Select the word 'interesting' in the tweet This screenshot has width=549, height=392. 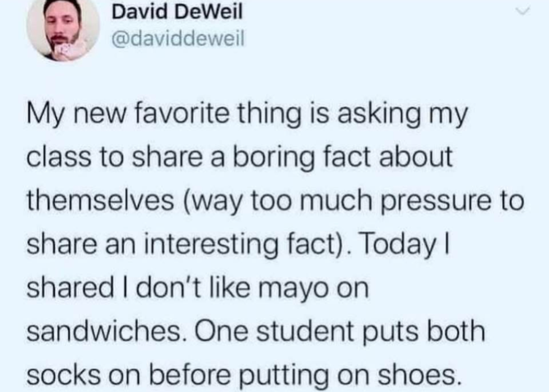211,244
